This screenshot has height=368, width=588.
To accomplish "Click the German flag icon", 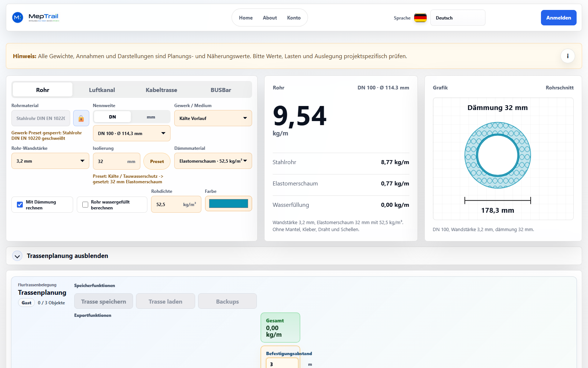I will tap(420, 18).
